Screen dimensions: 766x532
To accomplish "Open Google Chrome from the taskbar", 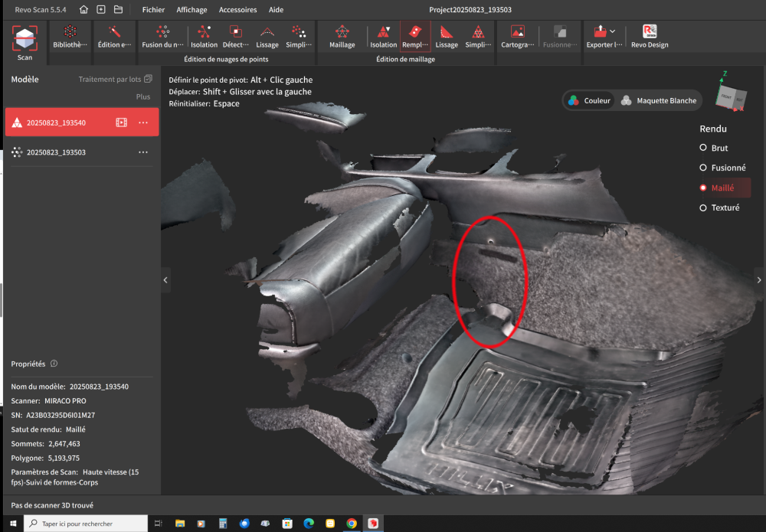I will (x=352, y=524).
